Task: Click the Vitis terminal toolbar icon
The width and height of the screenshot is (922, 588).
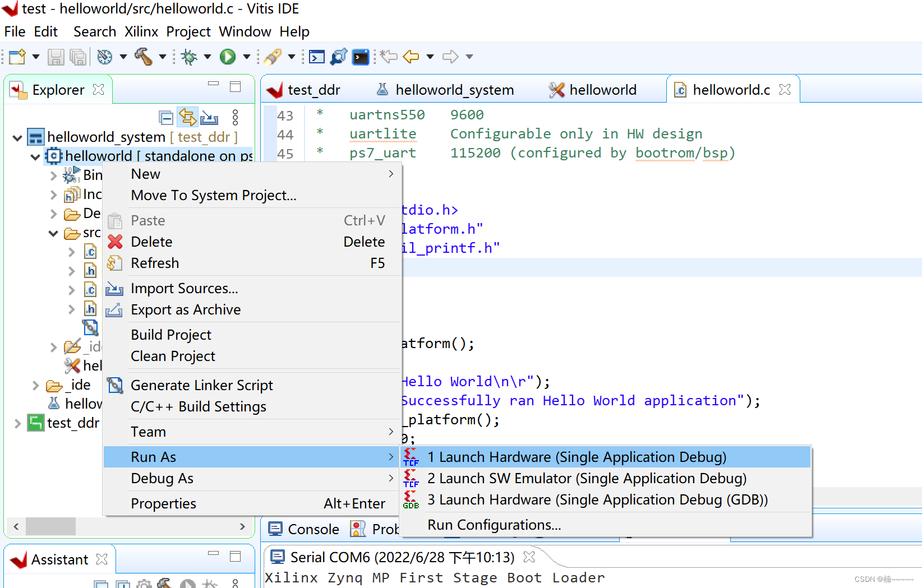Action: 361,57
